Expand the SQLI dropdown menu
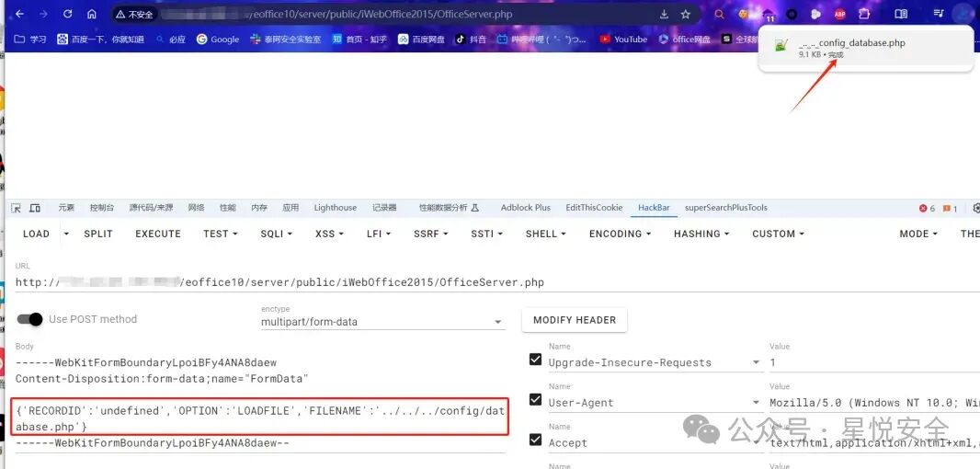 point(277,234)
